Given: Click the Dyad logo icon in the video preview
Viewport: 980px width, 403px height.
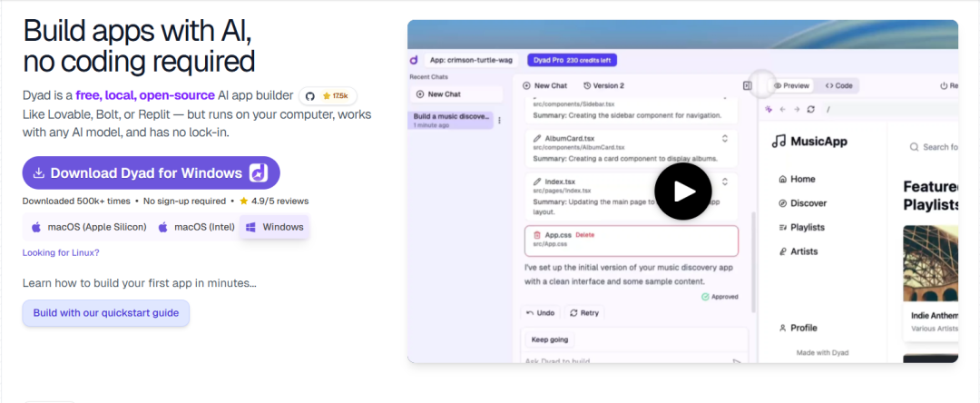Looking at the screenshot, I should tap(413, 61).
